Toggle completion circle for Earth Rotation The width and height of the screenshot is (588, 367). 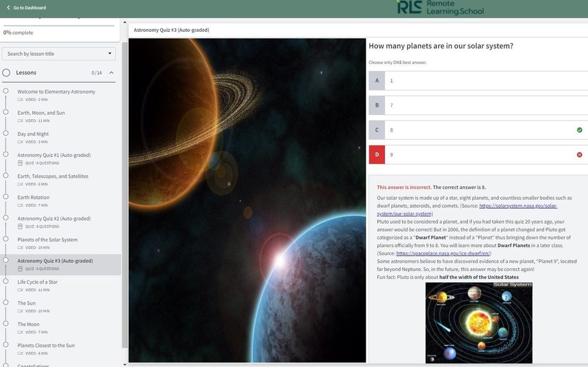pyautogui.click(x=6, y=196)
